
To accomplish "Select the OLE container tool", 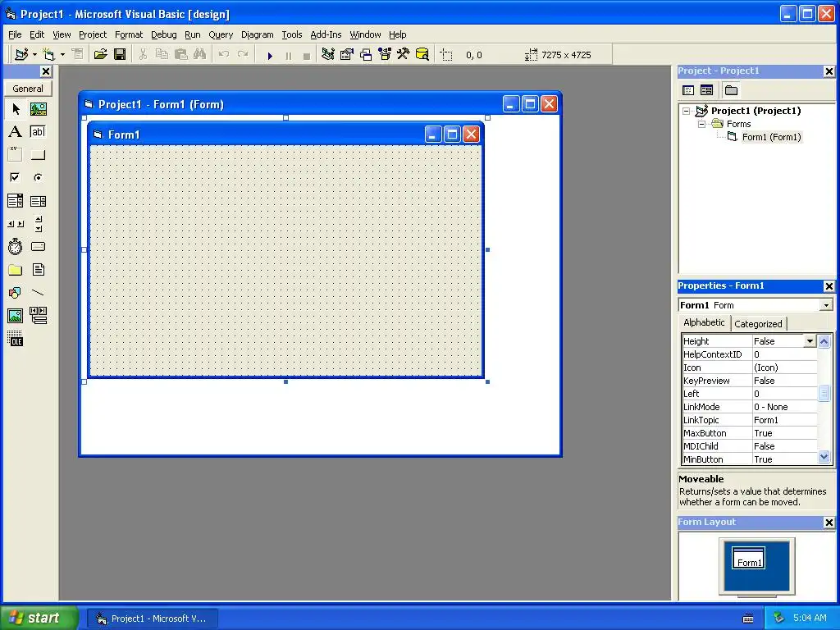I will point(16,339).
